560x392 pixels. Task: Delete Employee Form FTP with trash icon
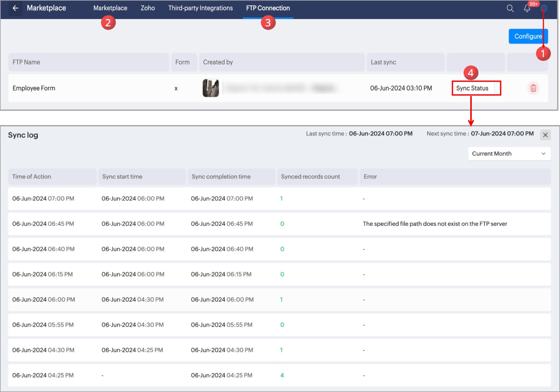coord(533,88)
